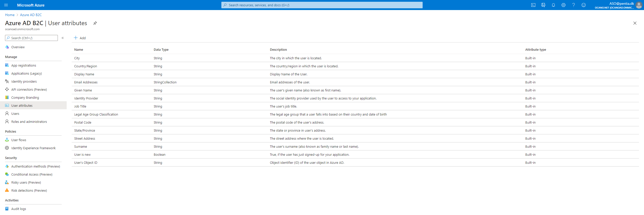This screenshot has width=644, height=215.
Task: Open Identity Experience Framework menu item
Action: click(33, 148)
